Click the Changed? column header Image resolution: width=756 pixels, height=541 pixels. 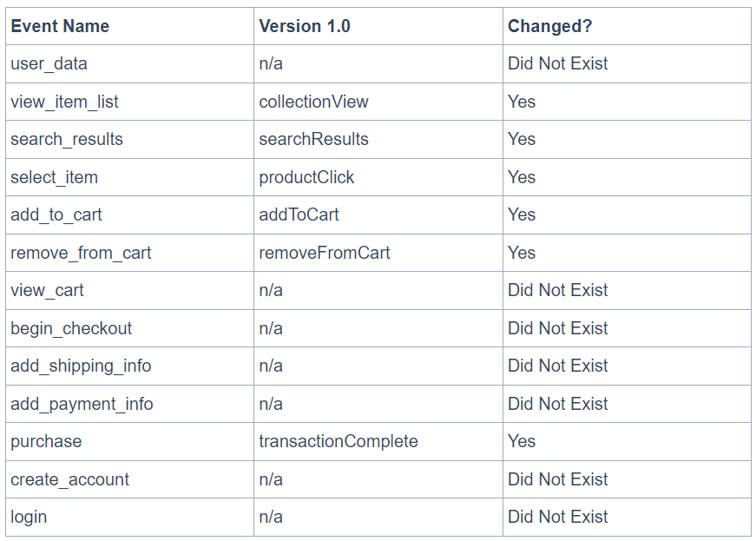pyautogui.click(x=549, y=26)
